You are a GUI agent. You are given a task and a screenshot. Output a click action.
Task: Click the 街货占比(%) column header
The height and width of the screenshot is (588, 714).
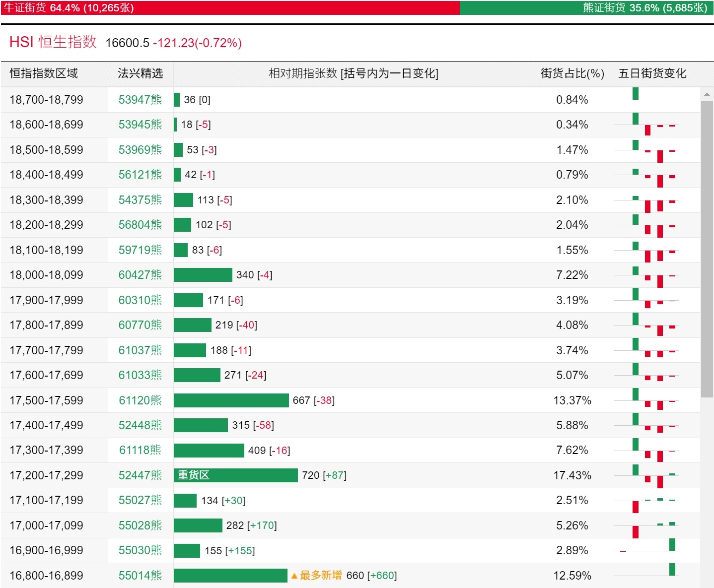(572, 73)
